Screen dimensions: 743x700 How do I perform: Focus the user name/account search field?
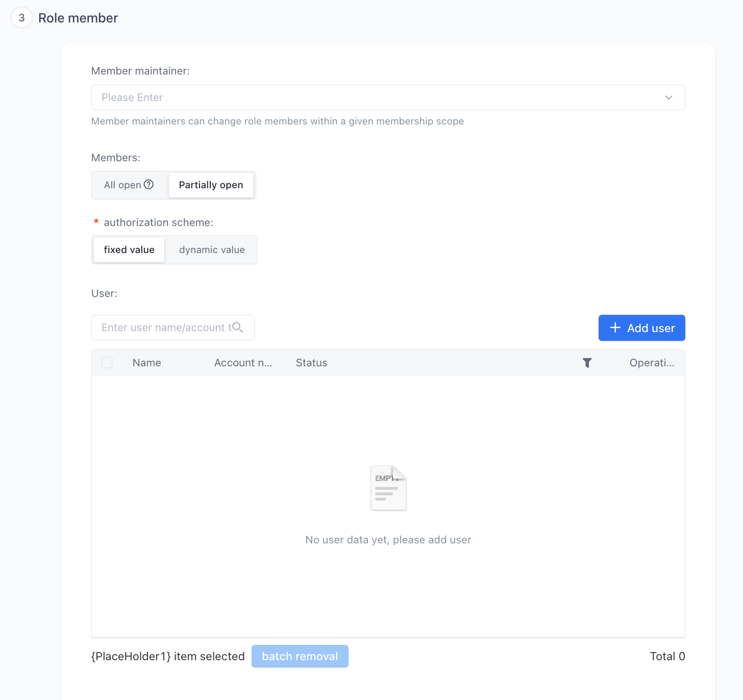(173, 328)
